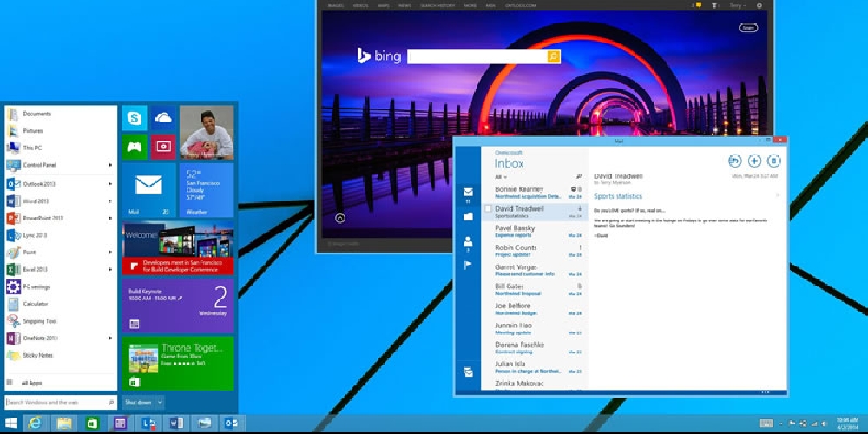Screen dimensions: 868x434
Task: Expand the Control Panel submenu arrow
Action: pos(111,165)
